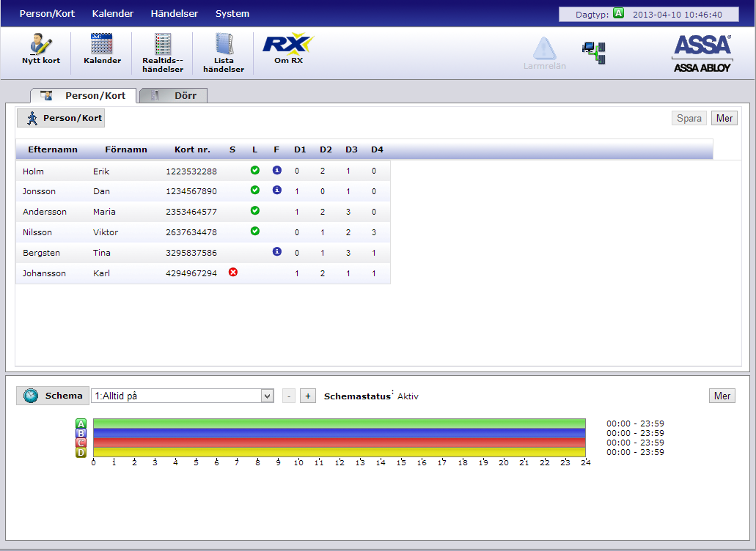Open the Om RX logo icon
Viewport: 756px width, 551px height.
[287, 45]
